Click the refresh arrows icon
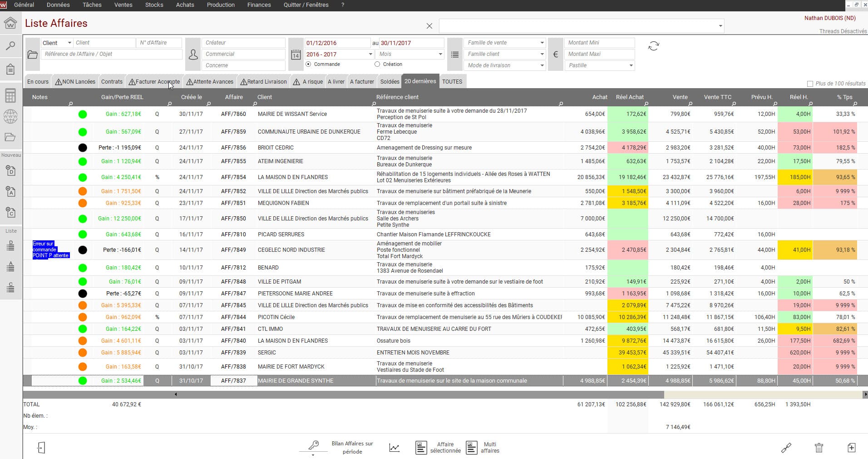Screen dimensions: 868x459 [654, 46]
